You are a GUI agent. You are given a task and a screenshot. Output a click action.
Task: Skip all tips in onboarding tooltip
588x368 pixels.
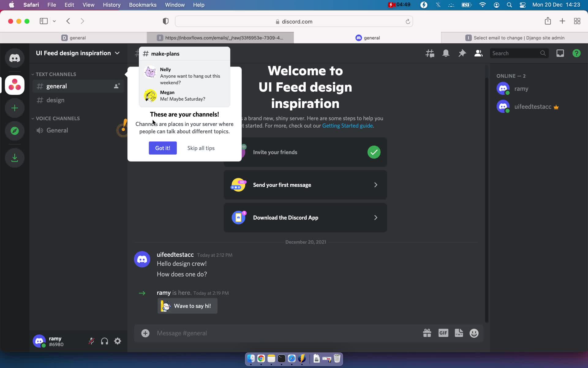pos(201,148)
